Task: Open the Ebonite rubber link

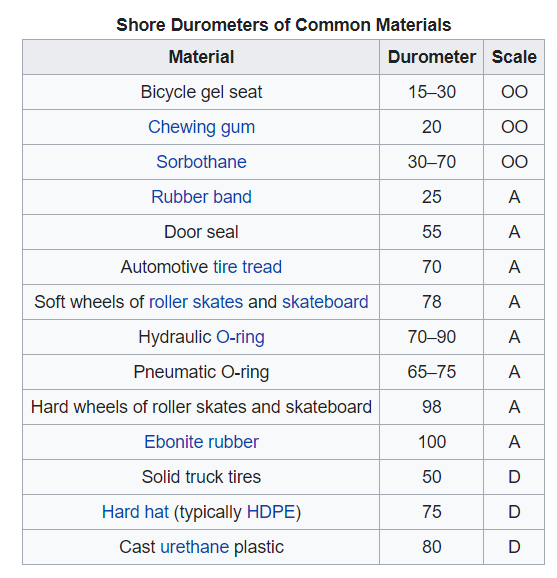Action: point(201,442)
